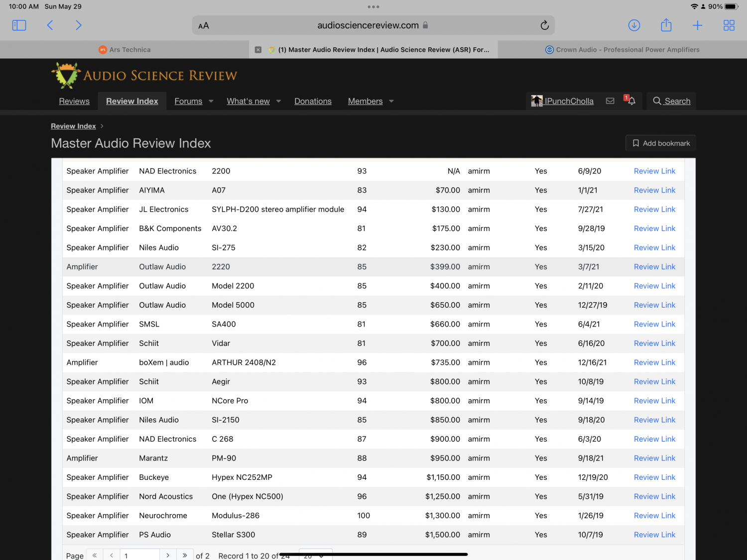The height and width of the screenshot is (560, 747).
Task: Open the downloads icon in the toolbar
Action: tap(634, 25)
